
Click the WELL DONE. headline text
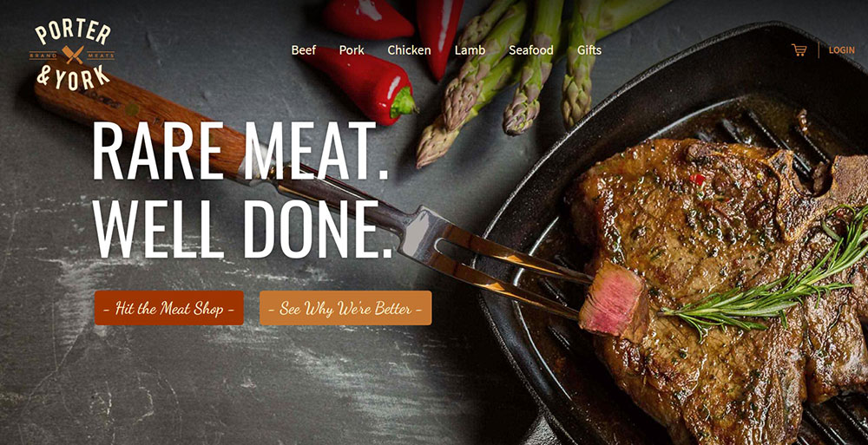[242, 228]
